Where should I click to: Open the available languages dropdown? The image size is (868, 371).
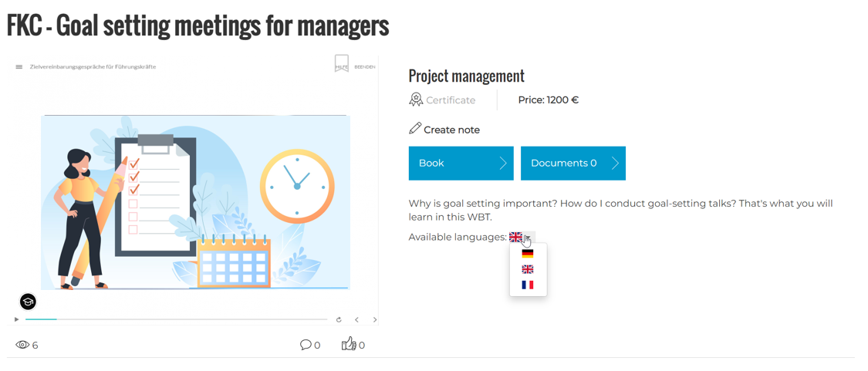point(522,238)
